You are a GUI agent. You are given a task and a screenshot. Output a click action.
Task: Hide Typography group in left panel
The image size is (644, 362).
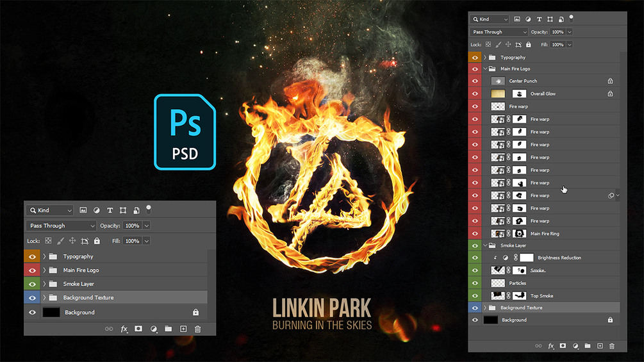33,256
